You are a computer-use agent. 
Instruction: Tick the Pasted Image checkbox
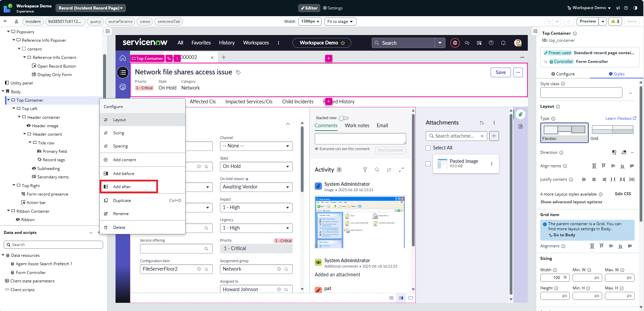pos(428,164)
